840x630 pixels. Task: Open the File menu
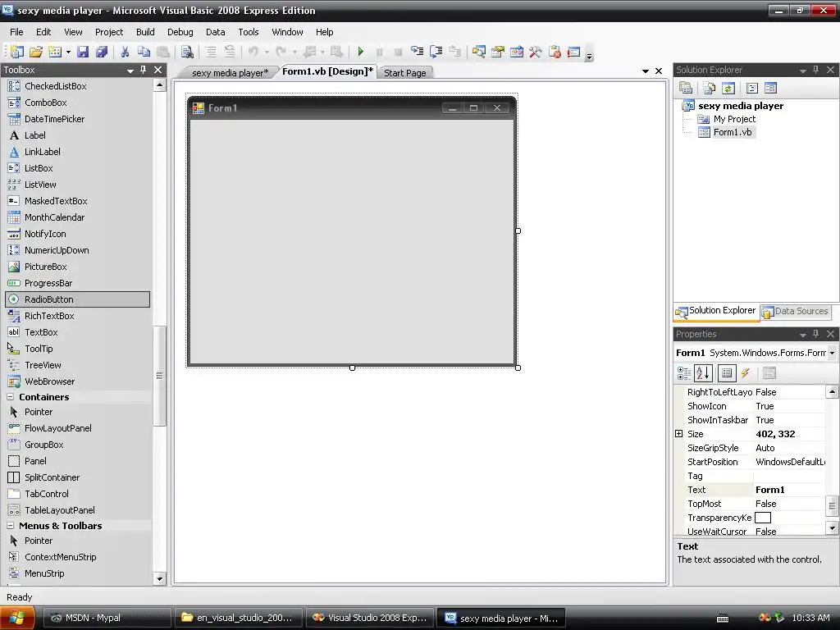pos(16,32)
